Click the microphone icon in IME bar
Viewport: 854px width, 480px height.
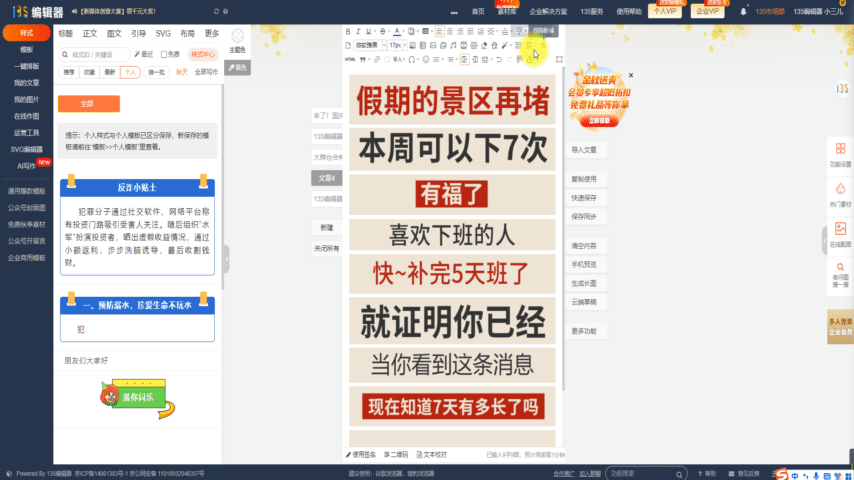[816, 476]
